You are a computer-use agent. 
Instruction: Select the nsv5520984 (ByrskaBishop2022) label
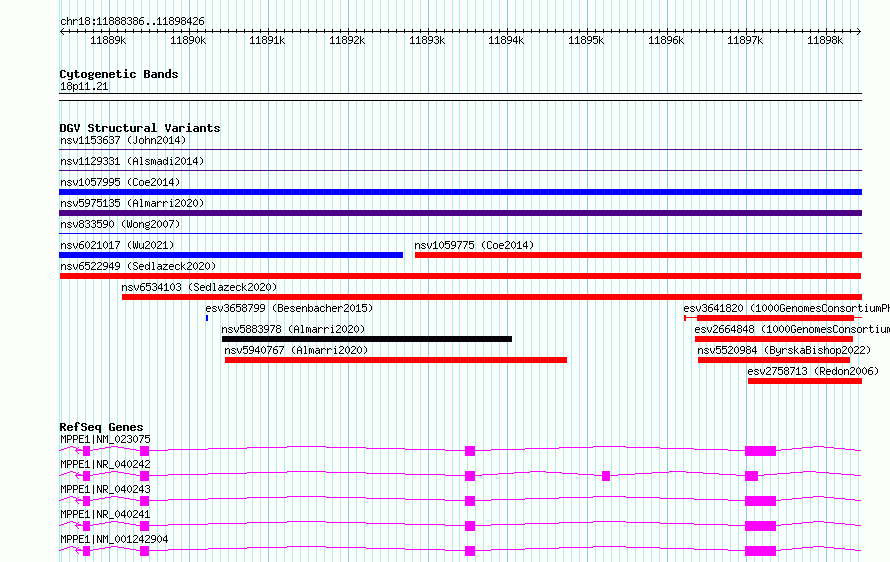click(784, 350)
